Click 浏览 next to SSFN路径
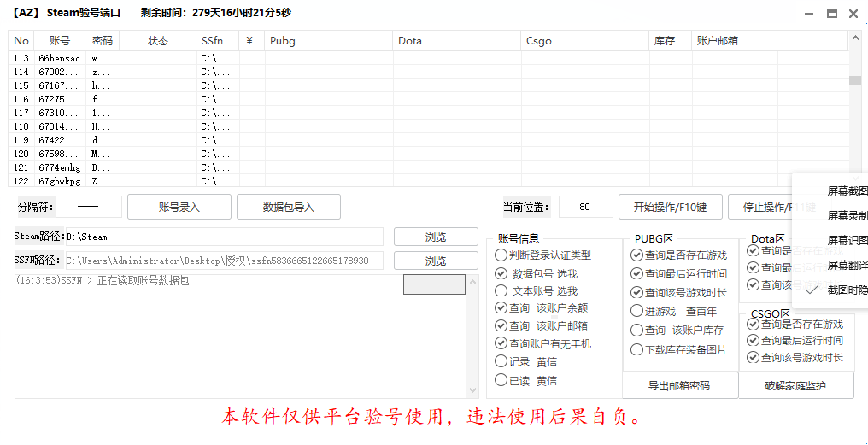 click(x=436, y=261)
